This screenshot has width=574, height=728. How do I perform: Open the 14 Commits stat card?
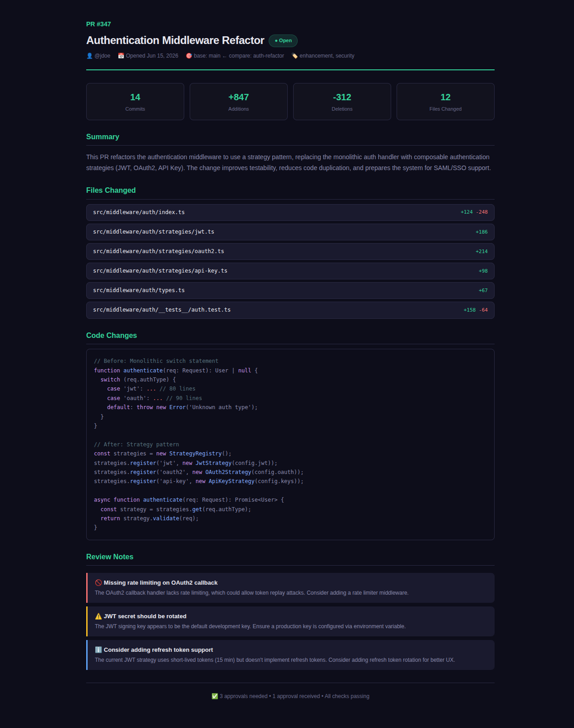click(135, 102)
